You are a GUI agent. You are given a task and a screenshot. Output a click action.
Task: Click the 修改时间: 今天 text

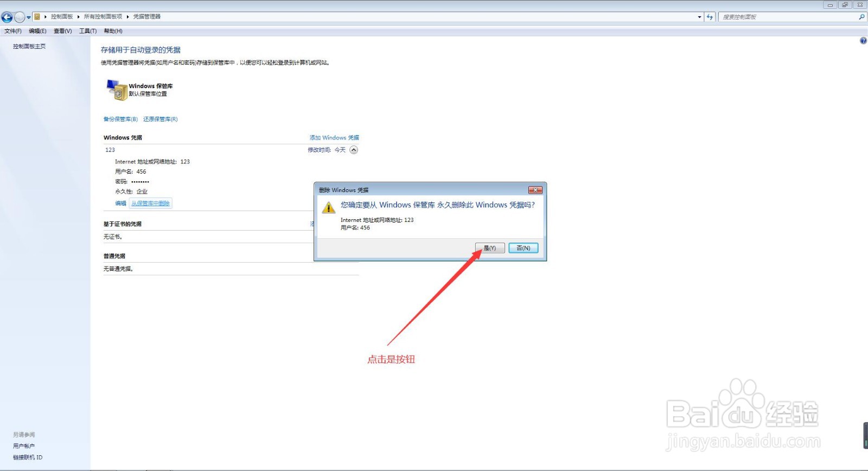click(x=327, y=150)
